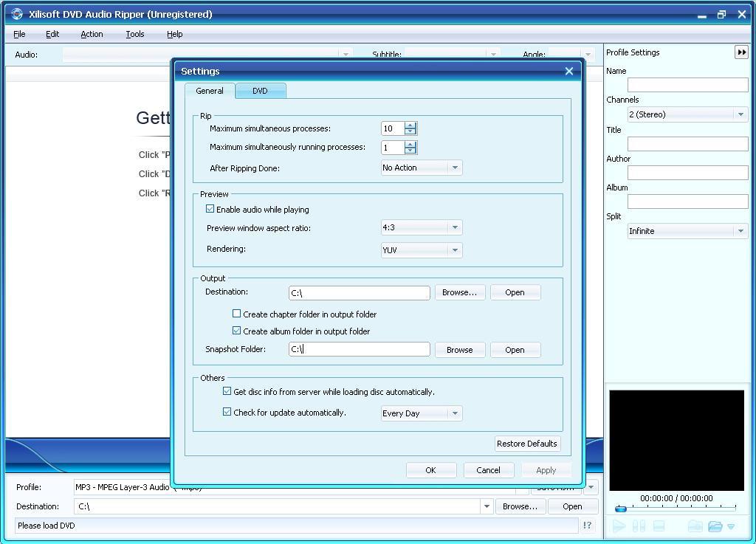756x544 pixels.
Task: Open the Rendering dropdown showing YUV
Action: tap(455, 249)
